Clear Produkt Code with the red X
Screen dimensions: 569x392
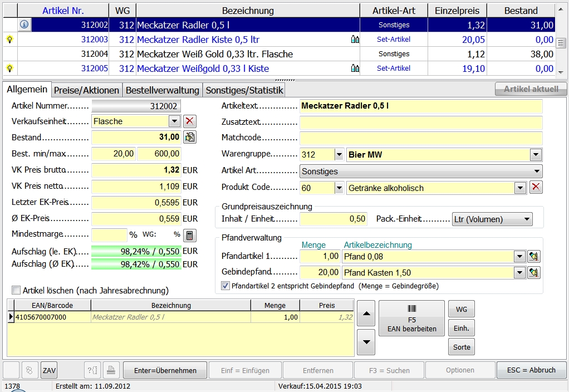tap(536, 188)
